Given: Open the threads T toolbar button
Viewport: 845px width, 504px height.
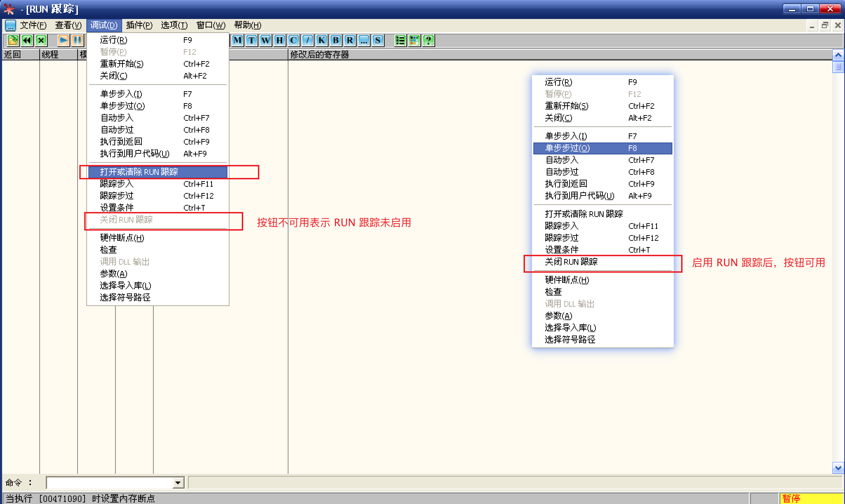Looking at the screenshot, I should (252, 40).
